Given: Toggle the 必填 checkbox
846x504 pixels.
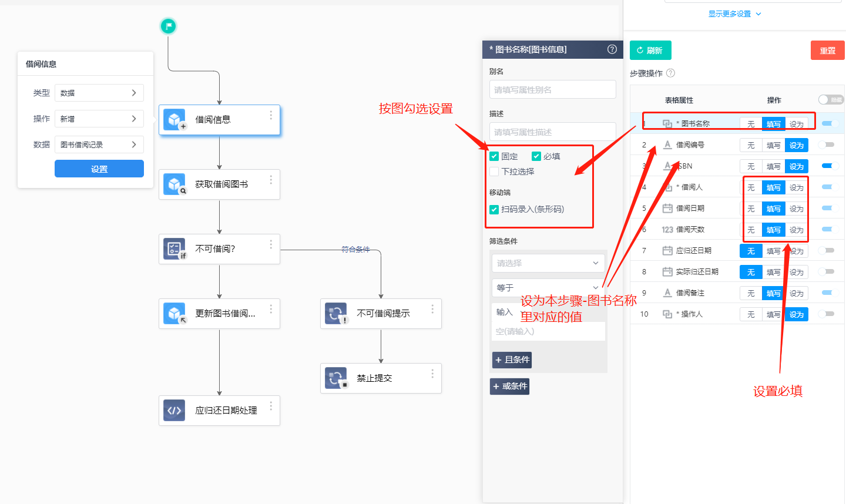Looking at the screenshot, I should point(536,156).
